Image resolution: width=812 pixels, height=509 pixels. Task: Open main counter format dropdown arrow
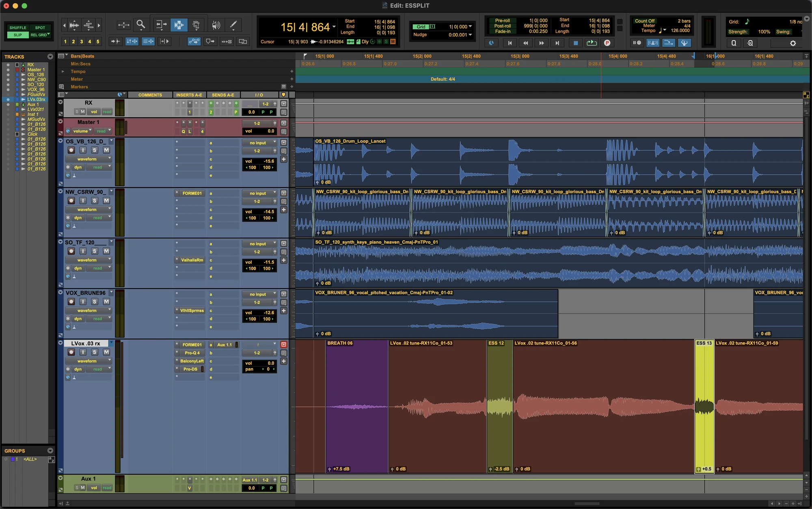334,27
